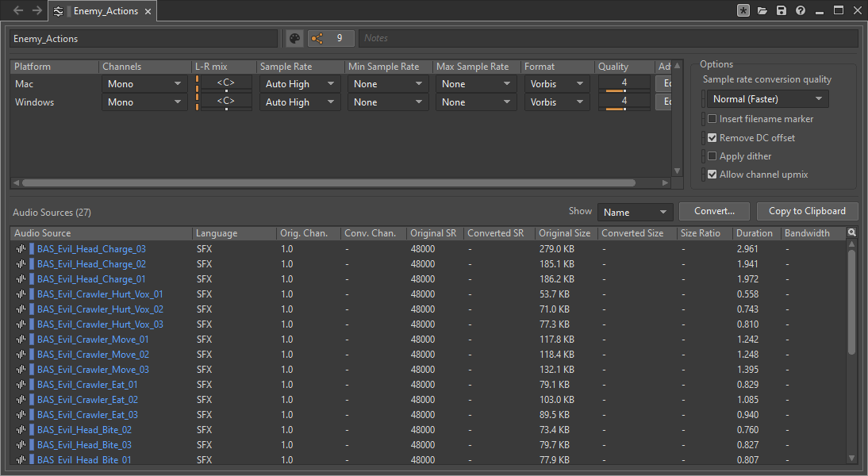The height and width of the screenshot is (476, 868).
Task: Open the Windows Format Vorbis dropdown
Action: click(557, 102)
